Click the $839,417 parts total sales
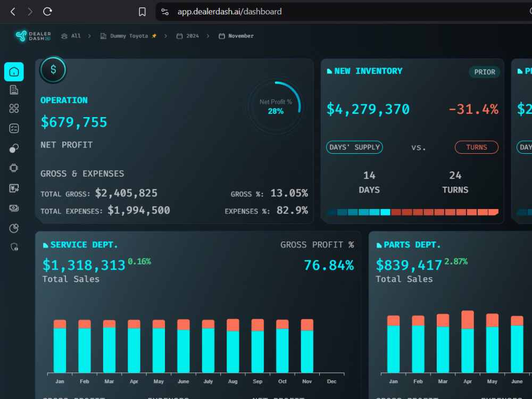Screen dimensions: 532x399 click(x=409, y=265)
